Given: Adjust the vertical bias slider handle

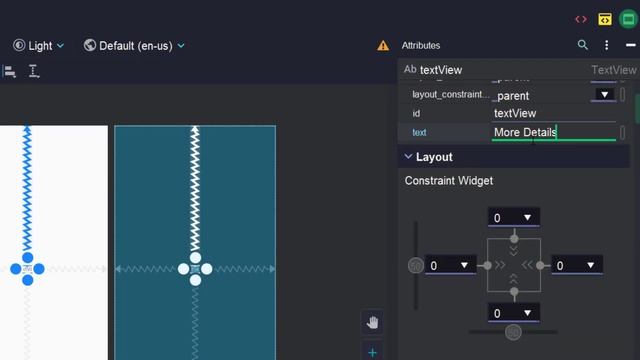Looking at the screenshot, I should point(416,266).
